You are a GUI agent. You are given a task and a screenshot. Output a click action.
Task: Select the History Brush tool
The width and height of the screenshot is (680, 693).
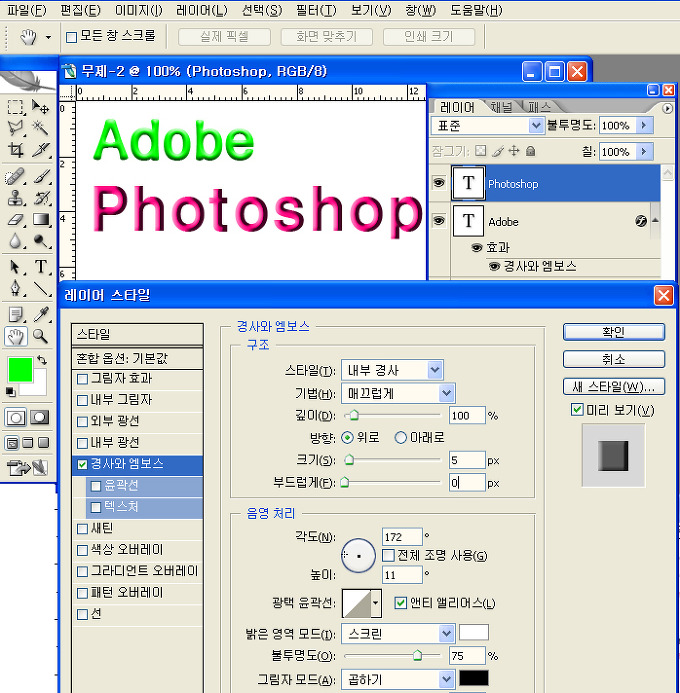[x=40, y=198]
